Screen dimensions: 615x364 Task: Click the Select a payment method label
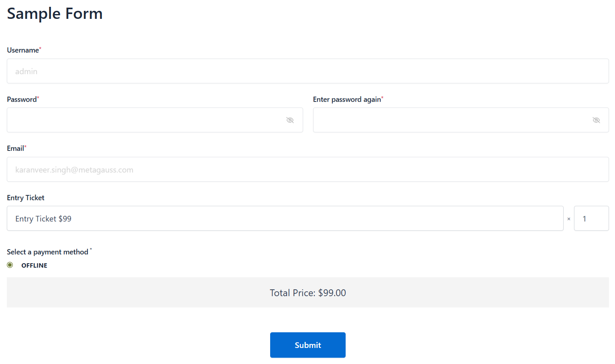coord(47,252)
